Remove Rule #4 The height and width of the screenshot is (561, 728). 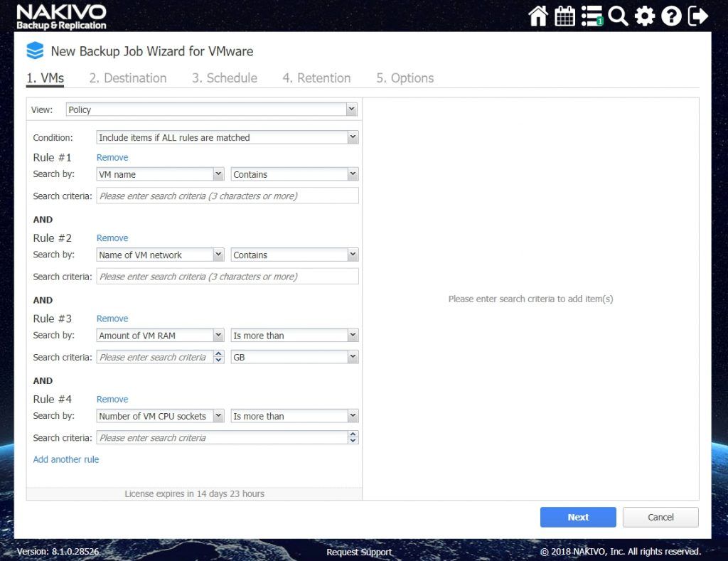(112, 399)
